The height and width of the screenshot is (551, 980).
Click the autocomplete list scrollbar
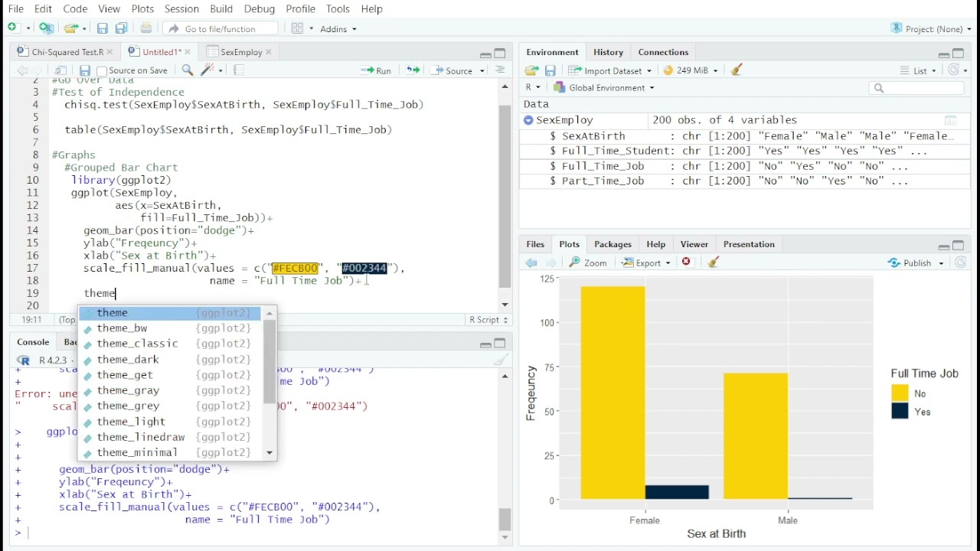pyautogui.click(x=269, y=362)
